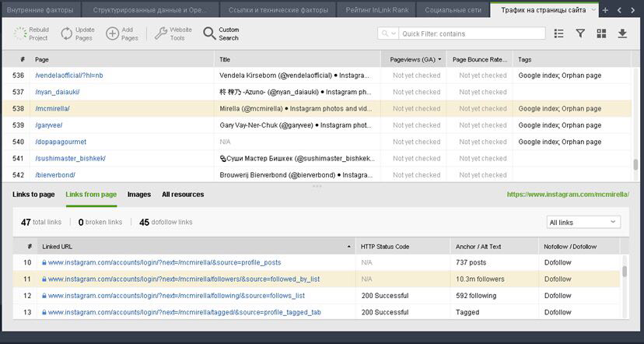This screenshot has height=344, width=644.
Task: Click the '45 dofollow links' counter
Action: (166, 223)
